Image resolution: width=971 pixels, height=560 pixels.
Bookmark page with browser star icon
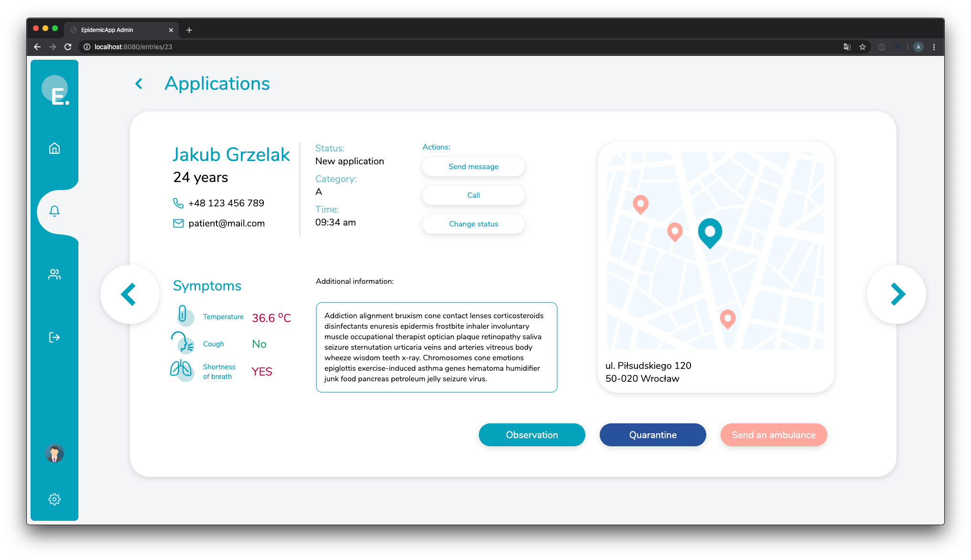click(x=863, y=47)
